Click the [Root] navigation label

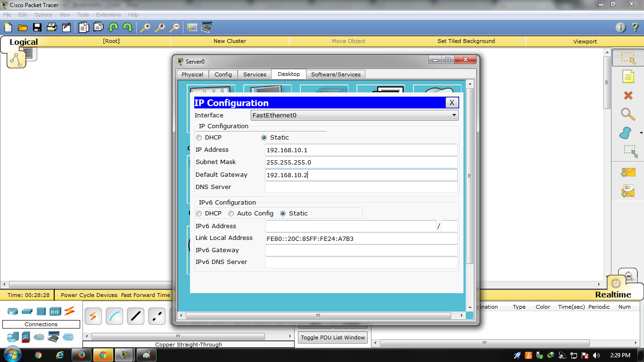111,41
